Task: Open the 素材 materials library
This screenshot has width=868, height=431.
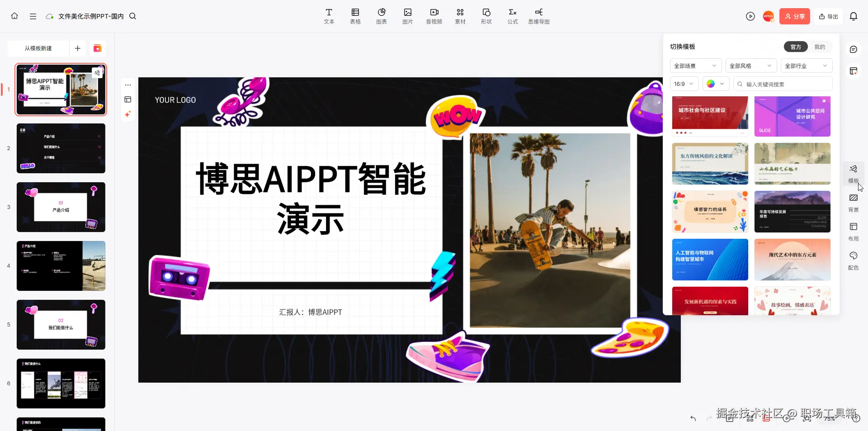Action: point(460,16)
